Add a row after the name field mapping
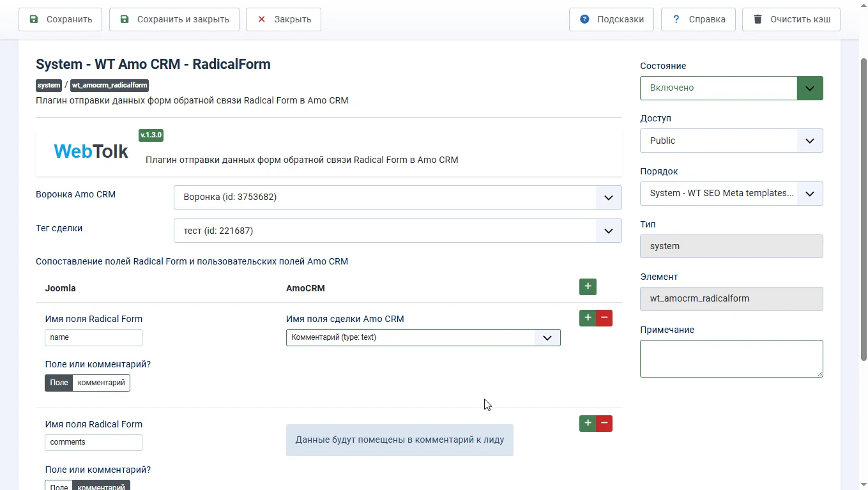Image resolution: width=868 pixels, height=490 pixels. [588, 318]
